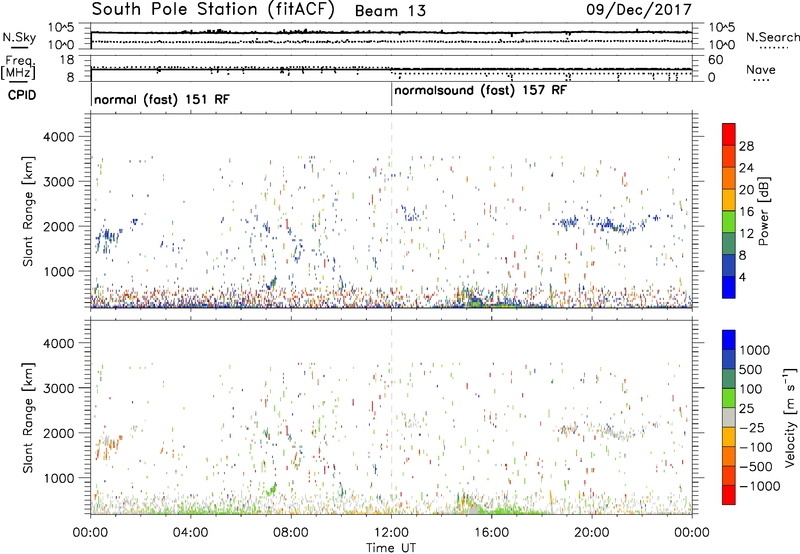The image size is (800, 554).
Task: Click the 'Time UT' axis label
Action: click(x=391, y=548)
